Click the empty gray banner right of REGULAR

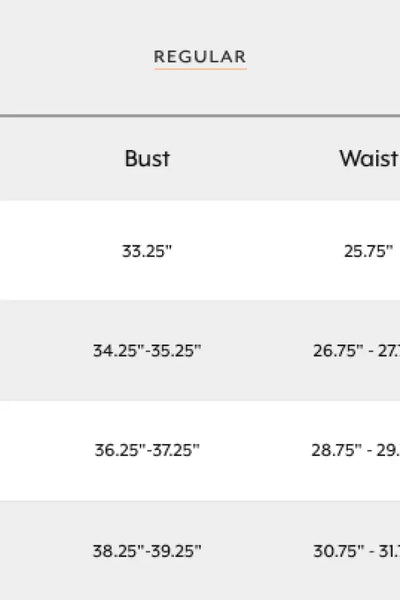(323, 57)
